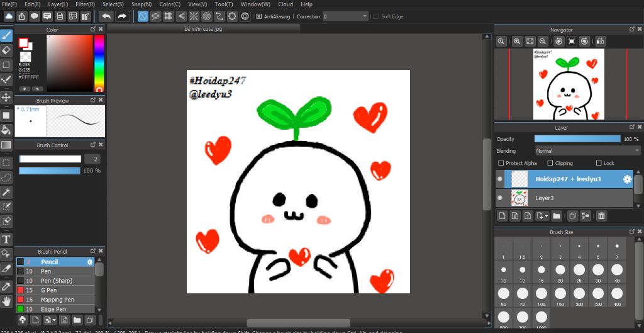The width and height of the screenshot is (644, 333).
Task: Select Layer3 in the layer list
Action: click(x=564, y=198)
